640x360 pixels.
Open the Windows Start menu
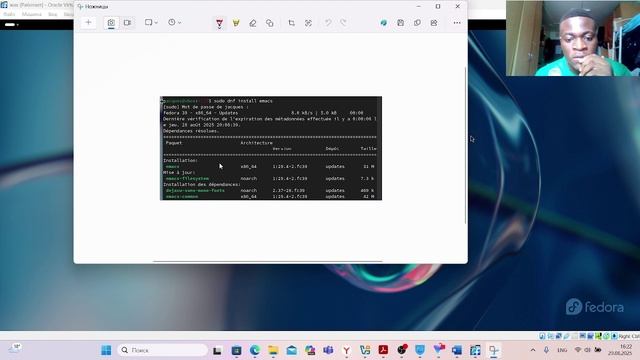(x=106, y=350)
